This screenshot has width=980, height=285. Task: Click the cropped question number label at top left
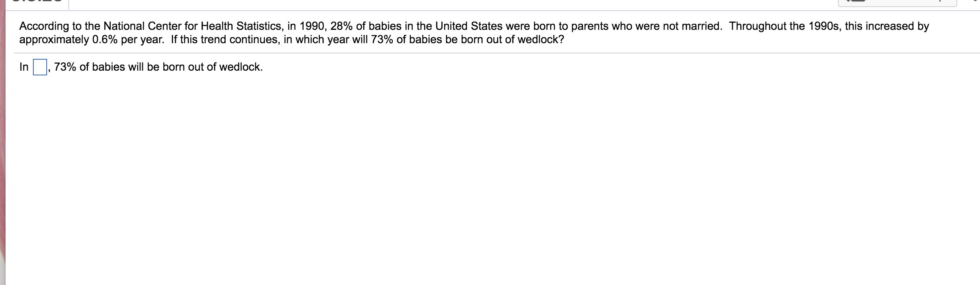pyautogui.click(x=35, y=1)
